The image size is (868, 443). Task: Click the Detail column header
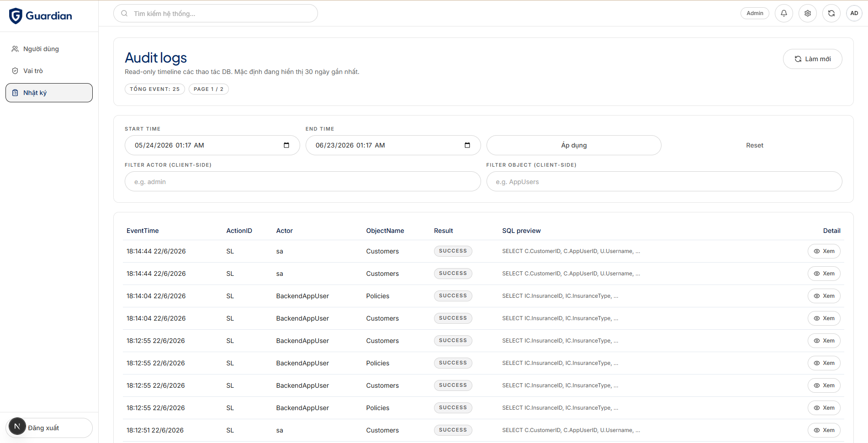point(832,231)
